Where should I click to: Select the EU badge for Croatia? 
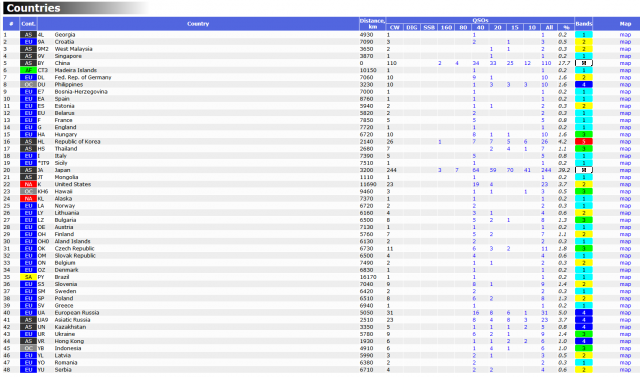coord(28,42)
